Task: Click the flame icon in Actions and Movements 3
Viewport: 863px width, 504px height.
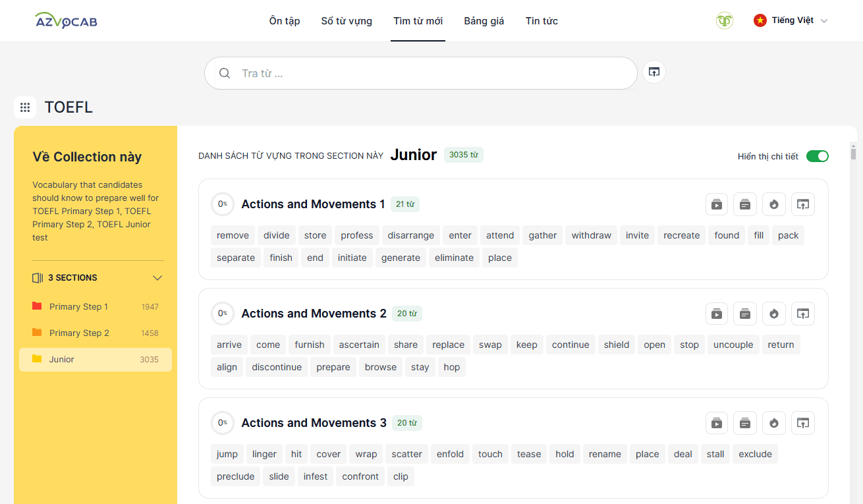Action: point(774,423)
